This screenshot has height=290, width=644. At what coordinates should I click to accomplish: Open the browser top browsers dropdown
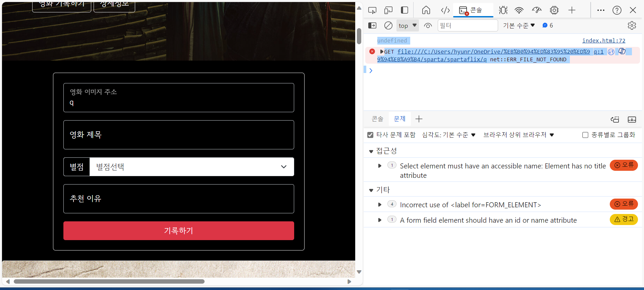click(x=519, y=135)
